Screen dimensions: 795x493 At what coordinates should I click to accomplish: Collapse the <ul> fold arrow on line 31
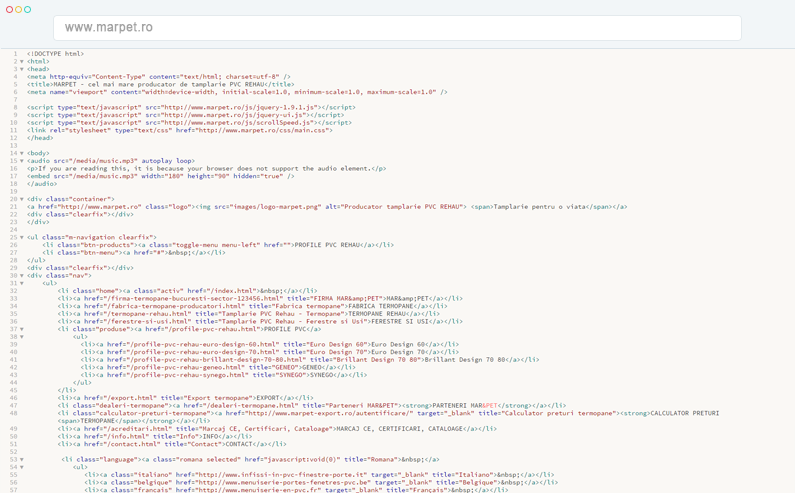click(x=22, y=283)
